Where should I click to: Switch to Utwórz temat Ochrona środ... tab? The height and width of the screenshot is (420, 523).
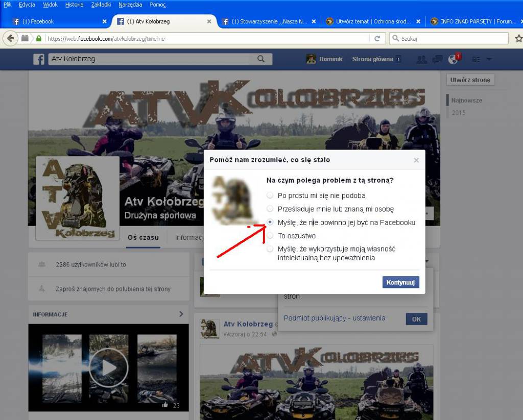coord(373,21)
